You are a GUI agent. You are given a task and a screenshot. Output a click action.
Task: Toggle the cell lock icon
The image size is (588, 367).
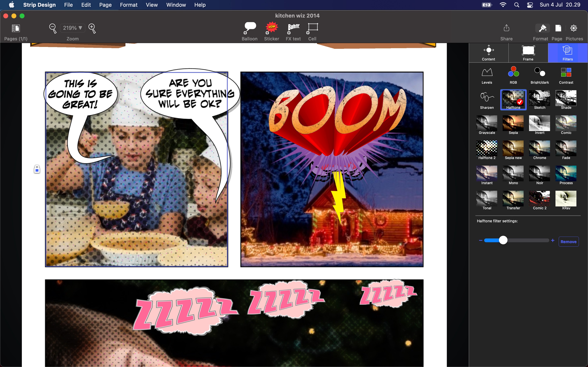37,169
